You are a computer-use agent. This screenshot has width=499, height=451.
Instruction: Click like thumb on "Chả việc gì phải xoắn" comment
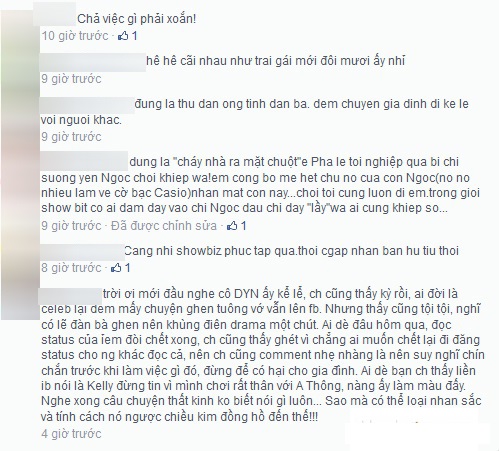pos(123,36)
